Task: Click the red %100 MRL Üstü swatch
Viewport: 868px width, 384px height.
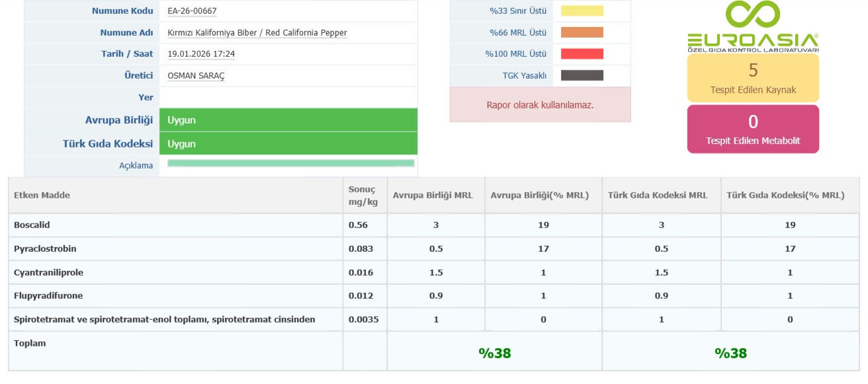Action: [582, 54]
